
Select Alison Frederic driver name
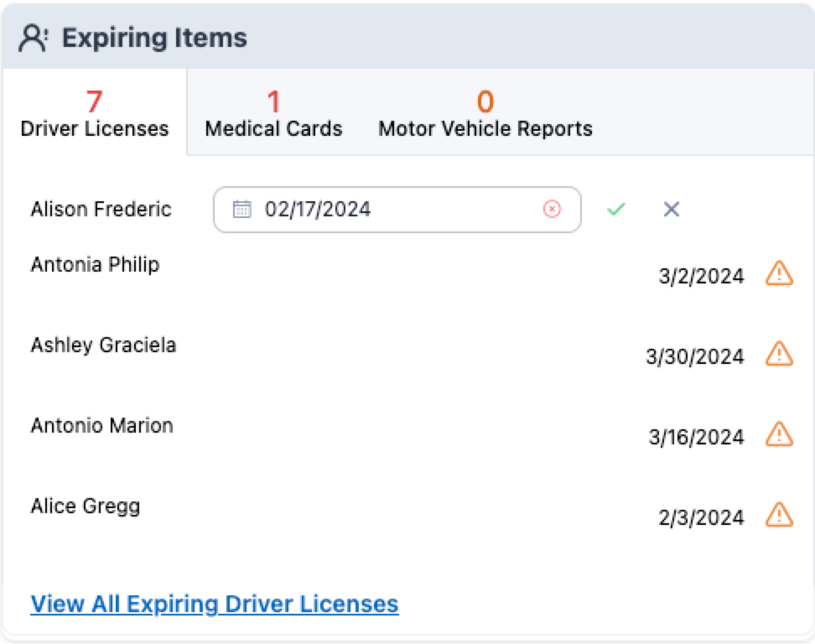coord(101,210)
